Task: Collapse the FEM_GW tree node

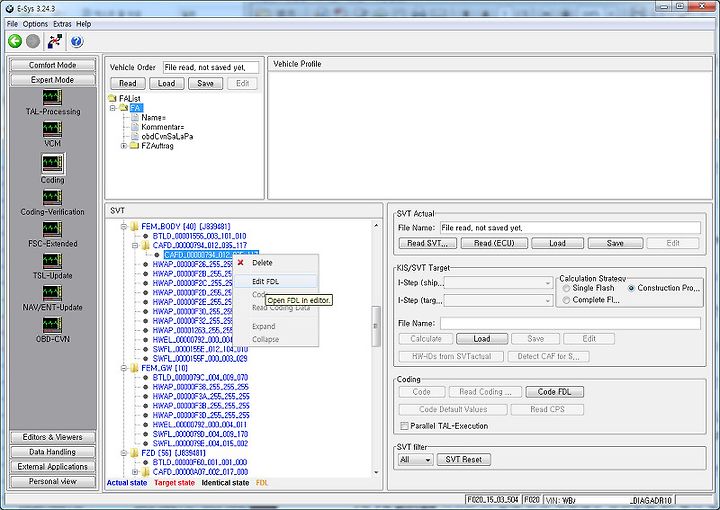Action: pos(124,368)
